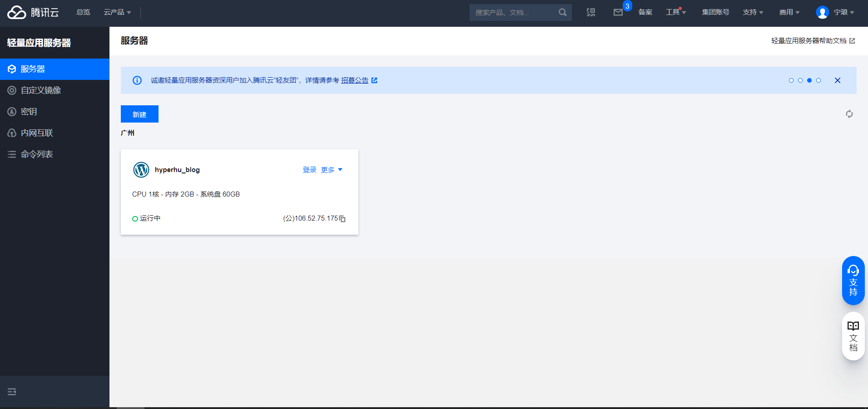Select the third banner carousel dot
The image size is (868, 409).
point(809,80)
